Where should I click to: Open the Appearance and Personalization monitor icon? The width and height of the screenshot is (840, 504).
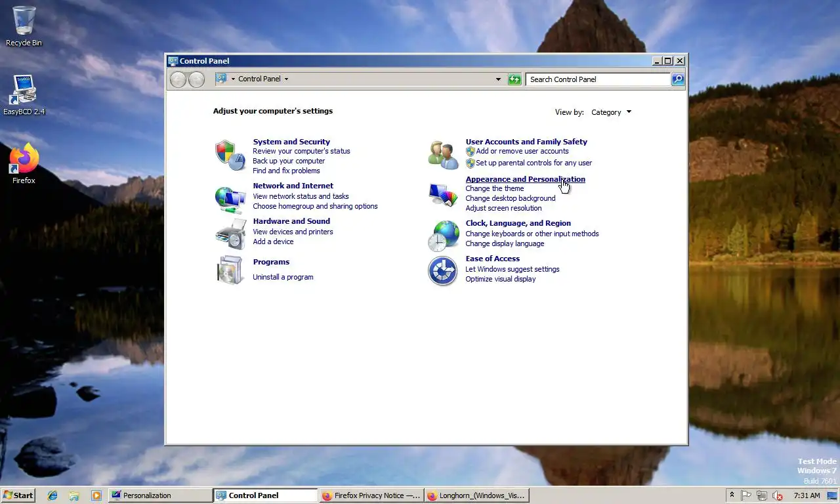443,195
